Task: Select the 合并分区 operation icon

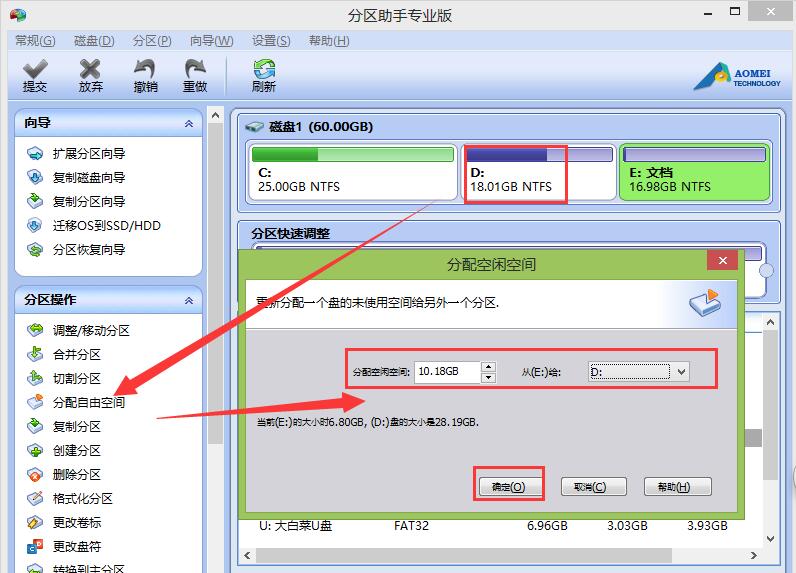Action: click(x=35, y=354)
